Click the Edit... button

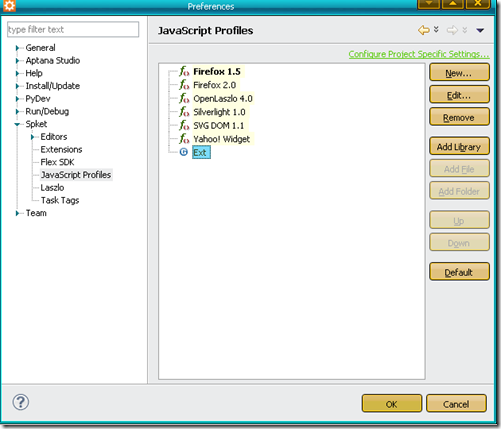459,95
